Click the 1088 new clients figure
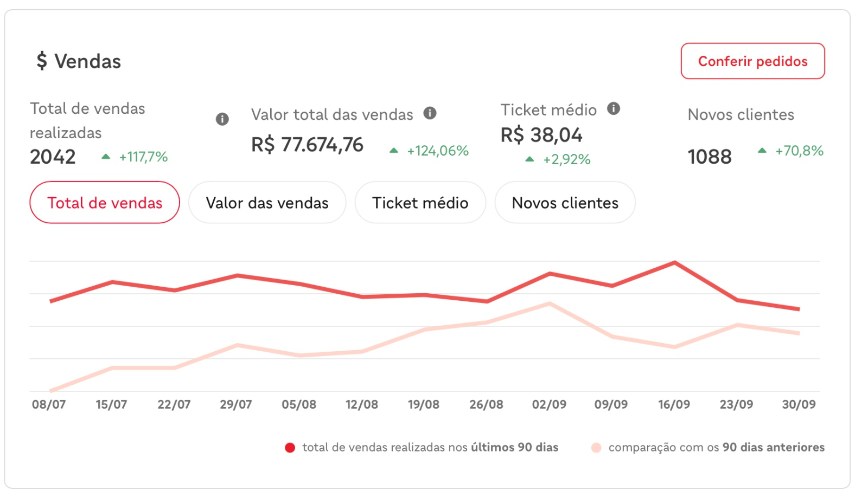The image size is (868, 497). (x=710, y=157)
